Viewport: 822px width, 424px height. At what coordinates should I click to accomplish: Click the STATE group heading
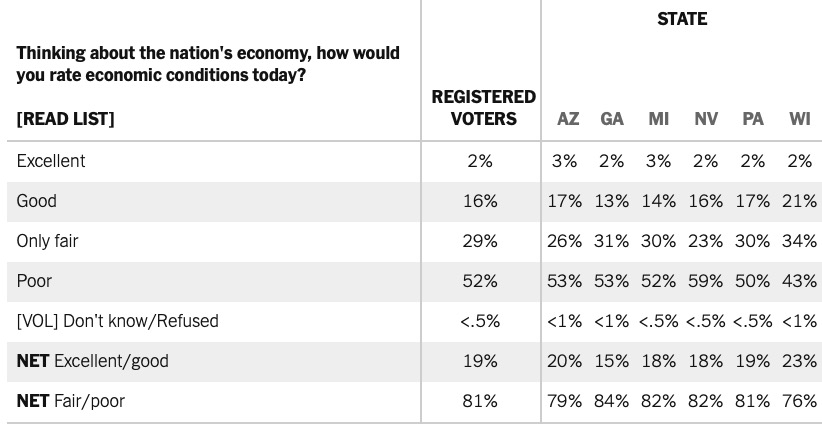coord(682,19)
